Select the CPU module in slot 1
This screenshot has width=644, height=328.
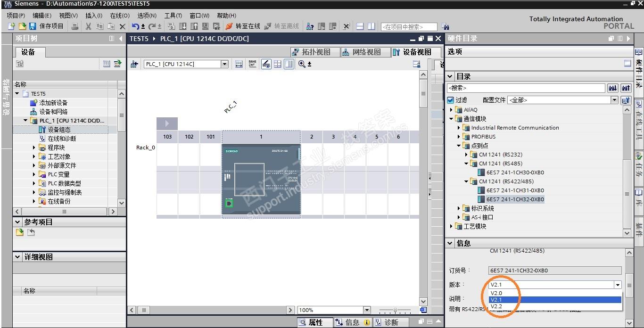tap(261, 179)
